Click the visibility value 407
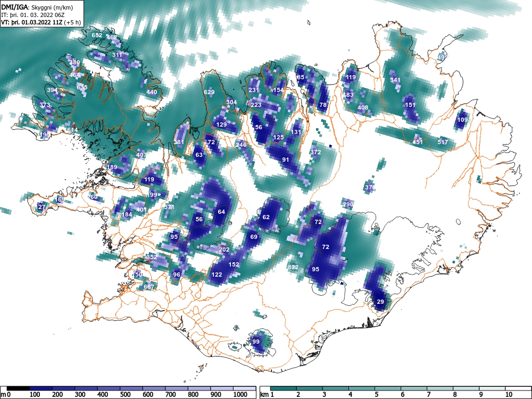The image size is (532, 399). 142,155
